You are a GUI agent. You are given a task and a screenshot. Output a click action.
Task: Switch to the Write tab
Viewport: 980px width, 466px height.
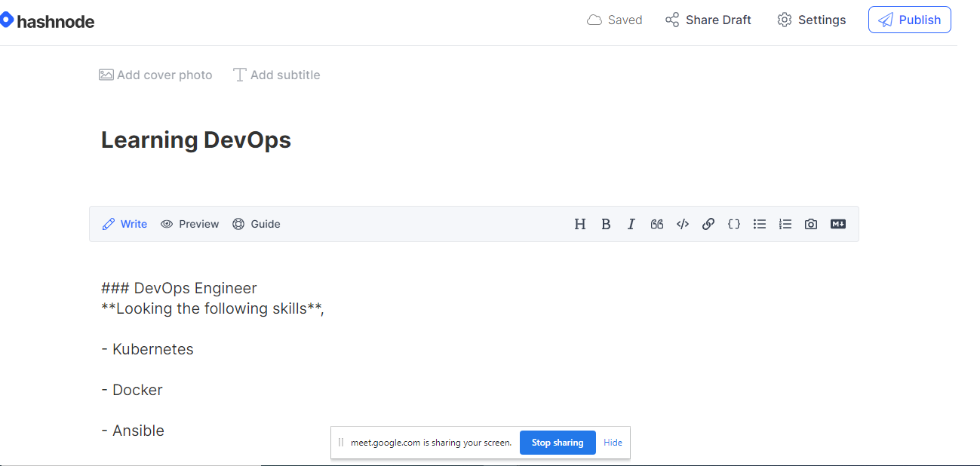click(124, 224)
